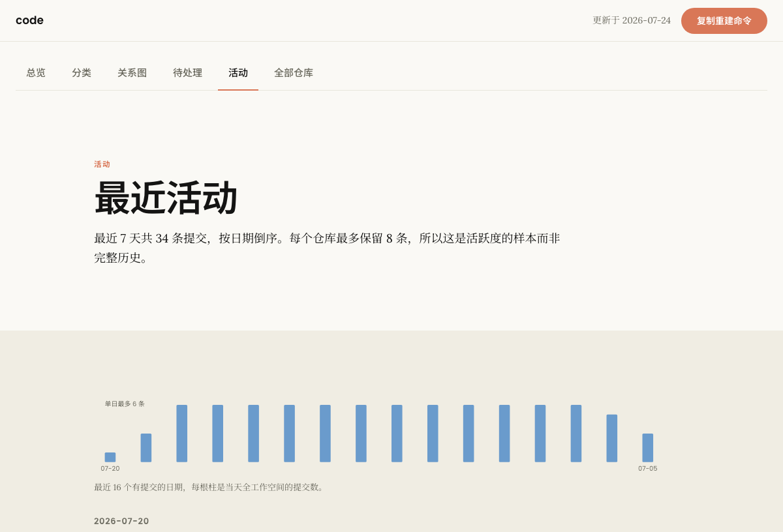Screen dimensions: 783x532
Task: Click the 2026-07-20 date group heading
Action: (121, 521)
